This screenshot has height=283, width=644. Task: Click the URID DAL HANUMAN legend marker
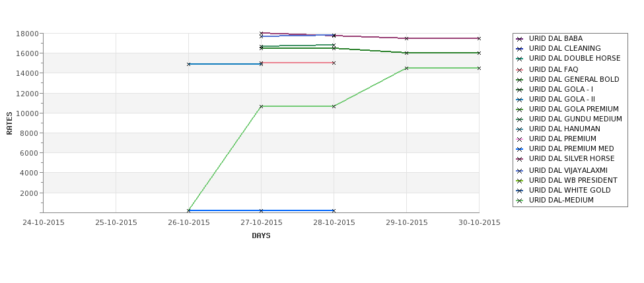coord(520,129)
